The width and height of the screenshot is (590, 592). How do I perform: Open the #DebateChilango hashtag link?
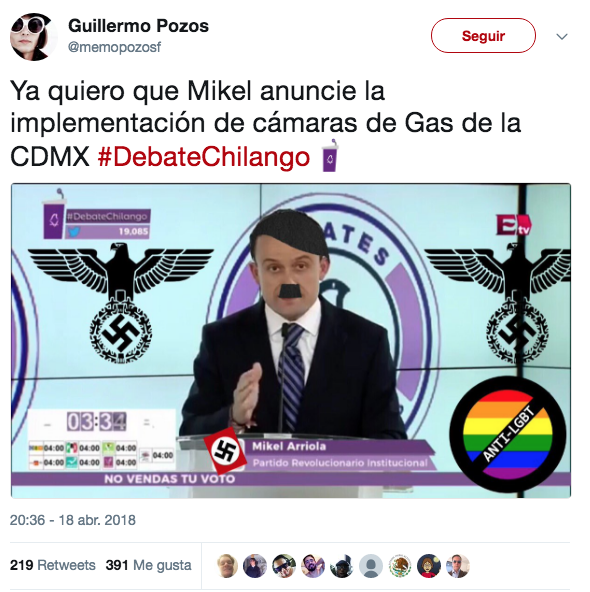(x=204, y=157)
